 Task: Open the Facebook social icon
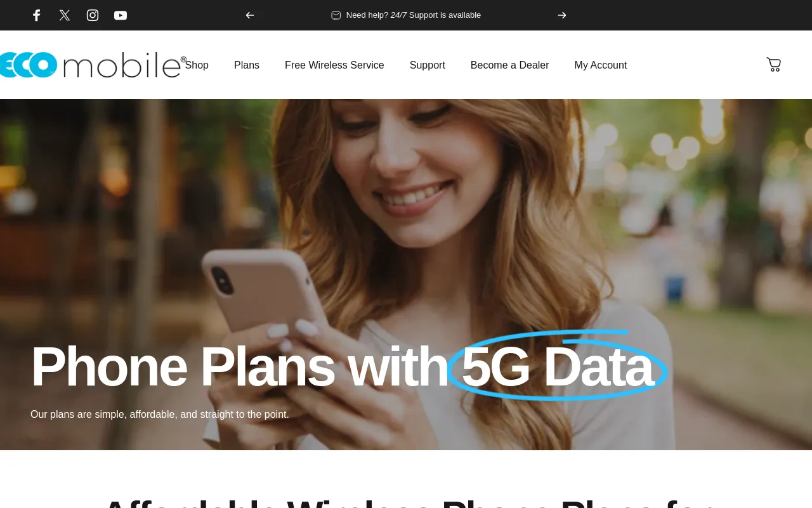[x=37, y=15]
